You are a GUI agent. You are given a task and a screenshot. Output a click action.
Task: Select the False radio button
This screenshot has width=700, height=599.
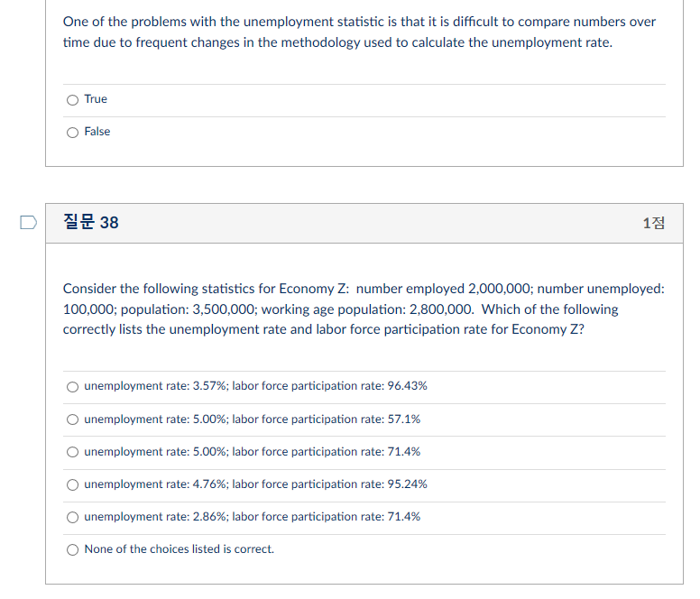click(72, 132)
